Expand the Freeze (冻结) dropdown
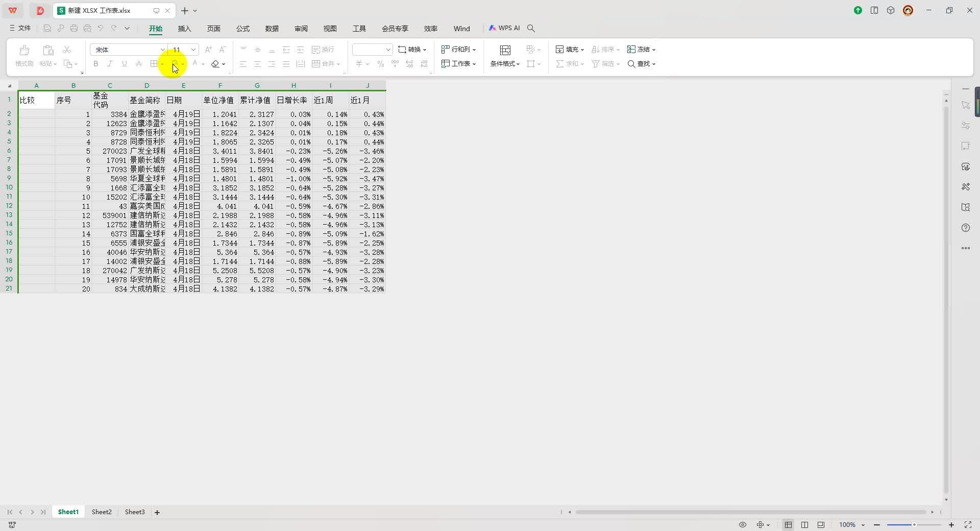The width and height of the screenshot is (980, 531). click(653, 50)
